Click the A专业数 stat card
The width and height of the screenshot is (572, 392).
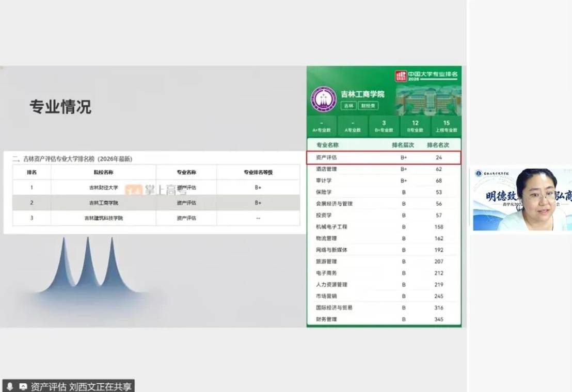tap(353, 126)
